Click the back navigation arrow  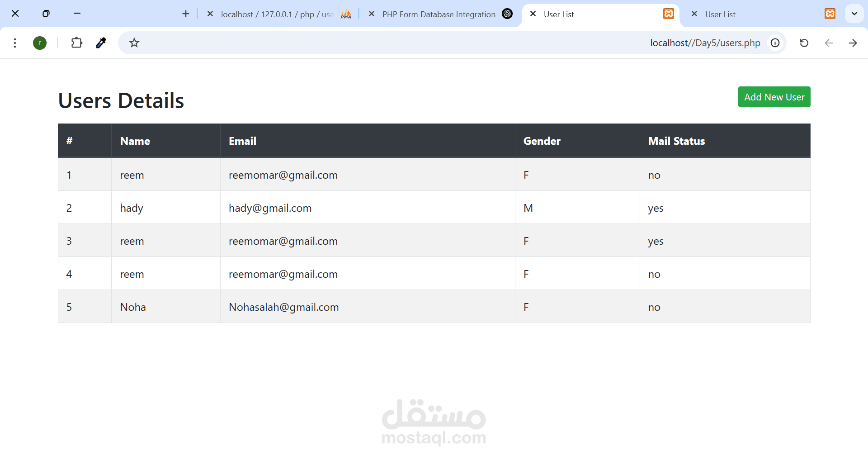click(x=829, y=43)
